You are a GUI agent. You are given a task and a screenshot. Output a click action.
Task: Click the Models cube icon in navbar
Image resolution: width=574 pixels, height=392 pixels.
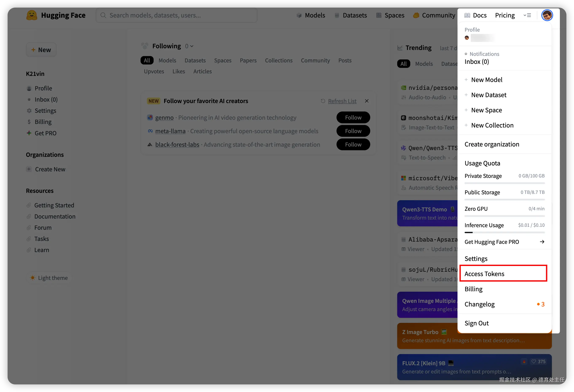click(299, 15)
